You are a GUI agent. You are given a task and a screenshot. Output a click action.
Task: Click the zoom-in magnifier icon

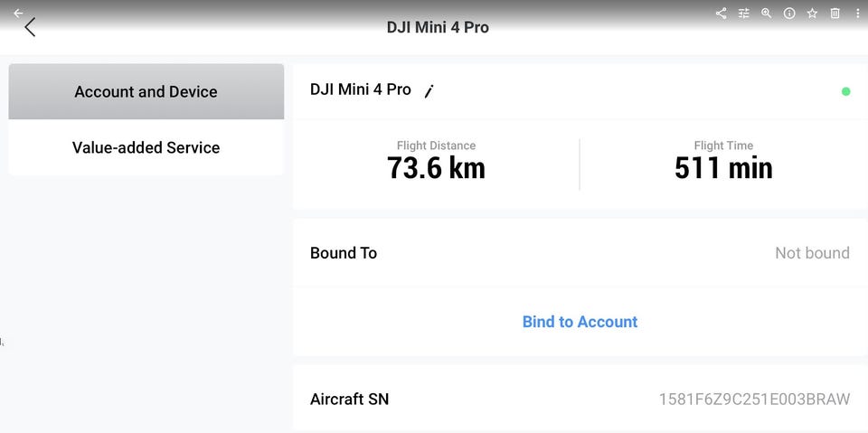coord(767,14)
